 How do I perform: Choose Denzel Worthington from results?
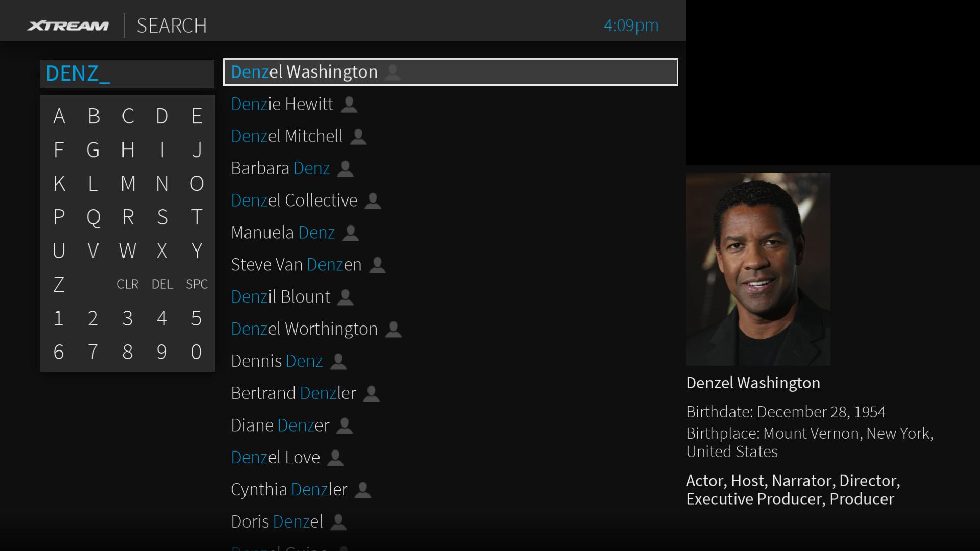click(x=451, y=329)
